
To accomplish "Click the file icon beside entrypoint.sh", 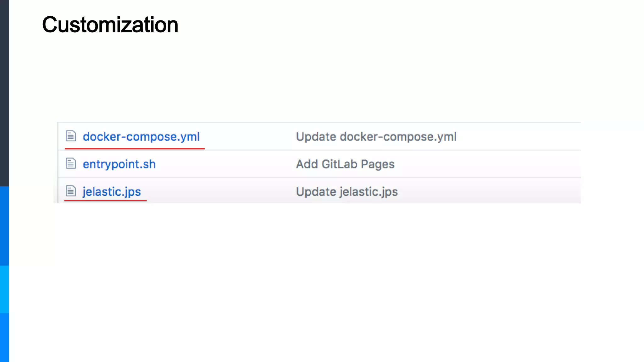I will click(x=71, y=163).
